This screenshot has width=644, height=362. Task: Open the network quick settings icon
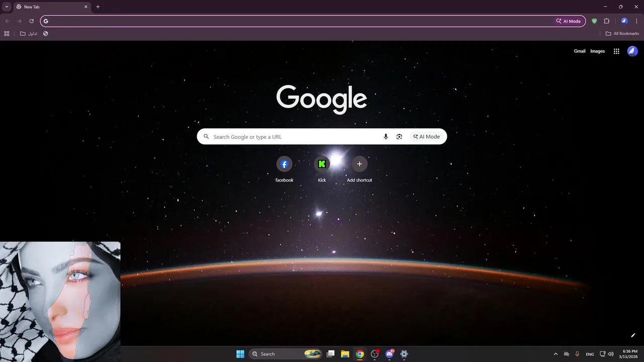(603, 354)
